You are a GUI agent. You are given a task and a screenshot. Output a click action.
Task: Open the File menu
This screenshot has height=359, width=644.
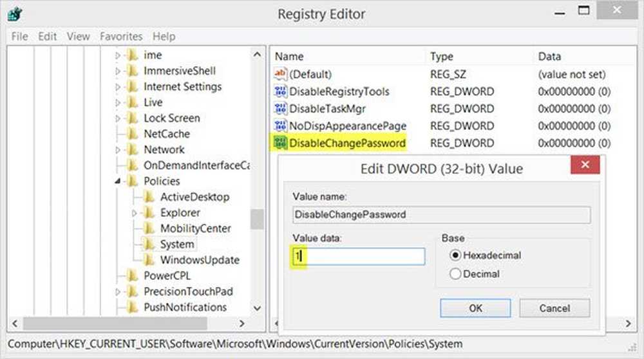20,37
